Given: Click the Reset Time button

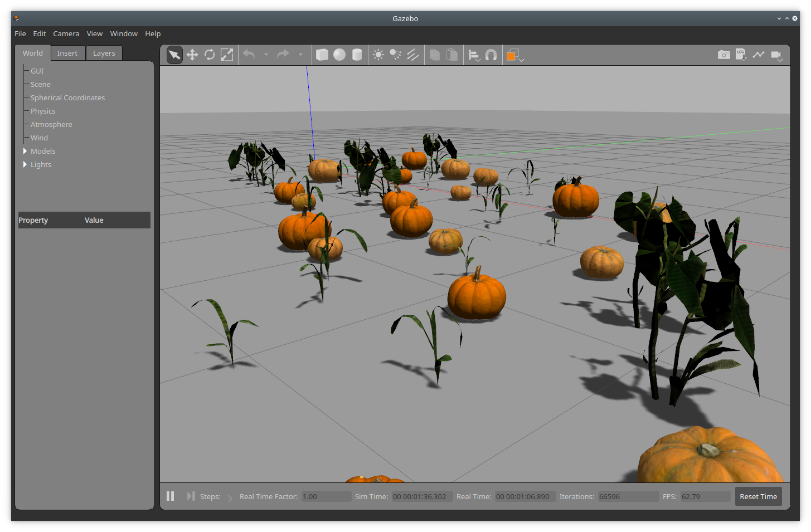Looking at the screenshot, I should click(x=758, y=496).
